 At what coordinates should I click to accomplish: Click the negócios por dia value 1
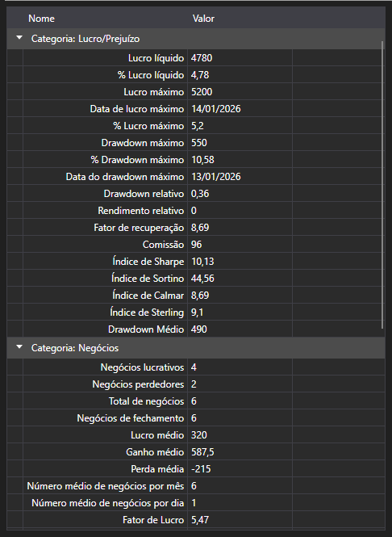coord(194,503)
